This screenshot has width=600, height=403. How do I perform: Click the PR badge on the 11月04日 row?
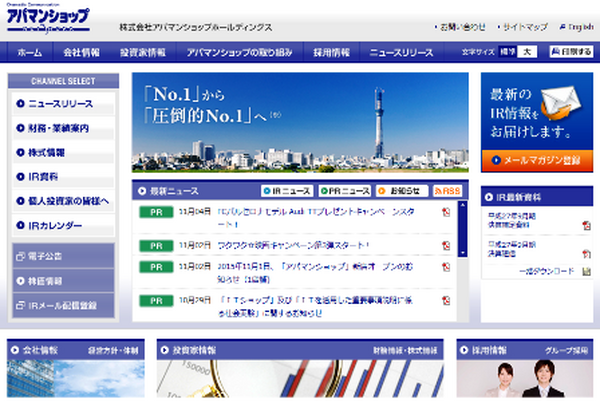coord(156,212)
